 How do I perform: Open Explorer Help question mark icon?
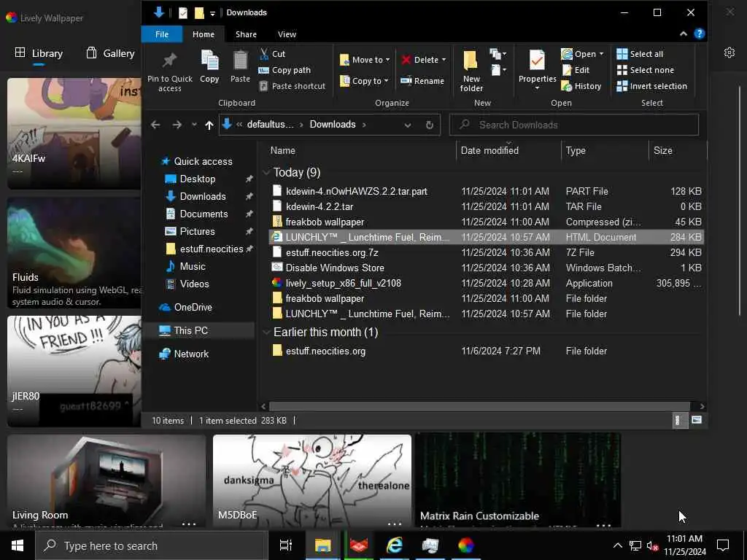[x=699, y=34]
